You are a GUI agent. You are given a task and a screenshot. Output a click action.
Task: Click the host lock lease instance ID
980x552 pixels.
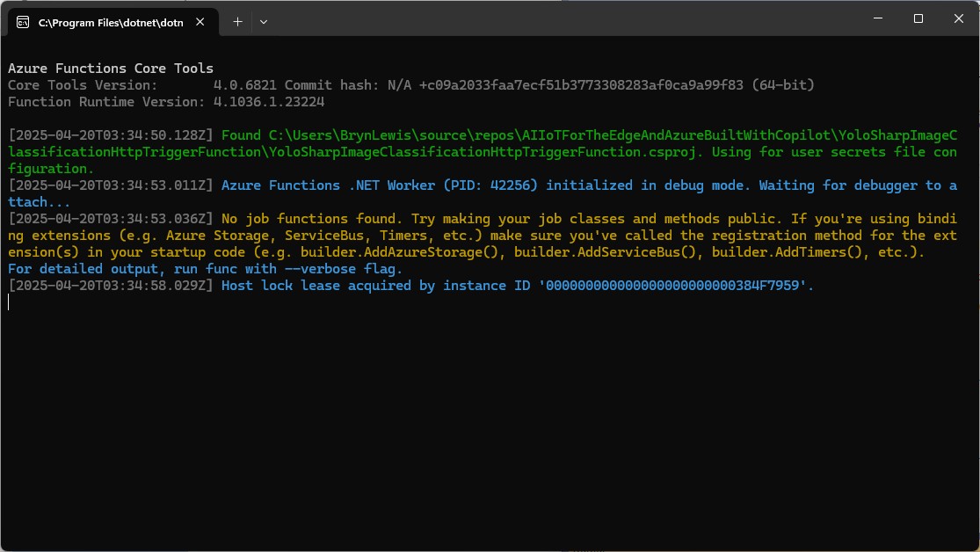[675, 286]
